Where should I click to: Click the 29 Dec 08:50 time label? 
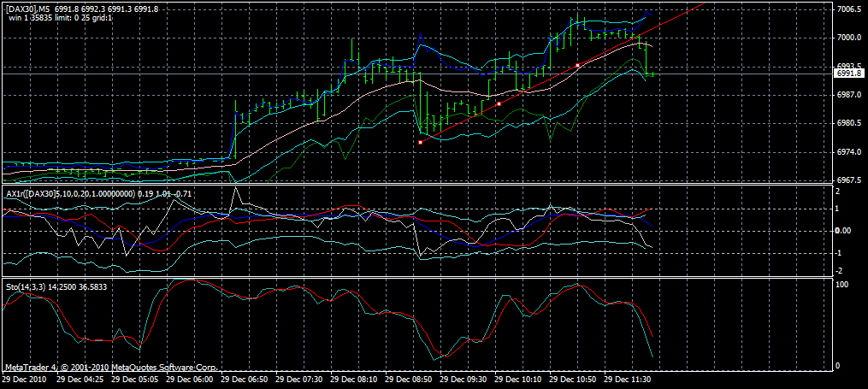[x=410, y=377]
